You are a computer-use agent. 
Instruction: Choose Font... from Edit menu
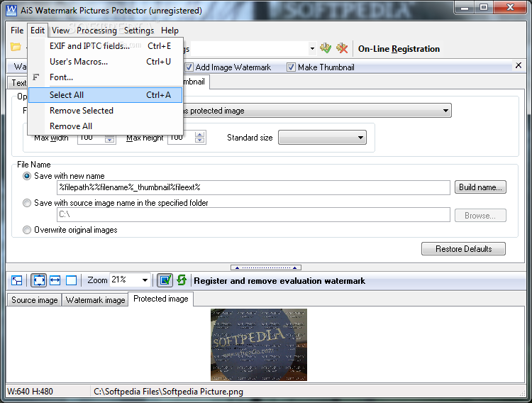(106, 77)
